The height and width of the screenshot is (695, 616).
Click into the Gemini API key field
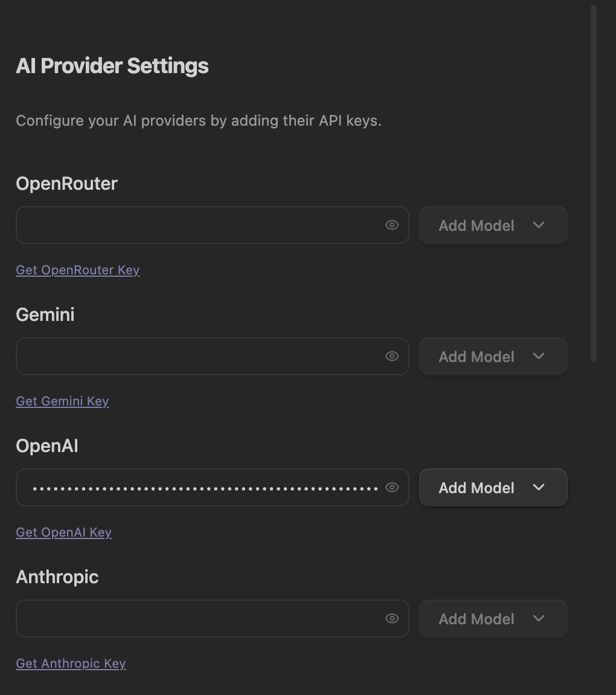click(x=199, y=357)
